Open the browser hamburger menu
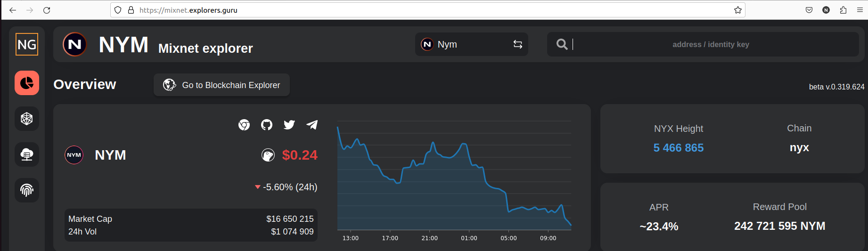The height and width of the screenshot is (251, 868). pyautogui.click(x=860, y=10)
